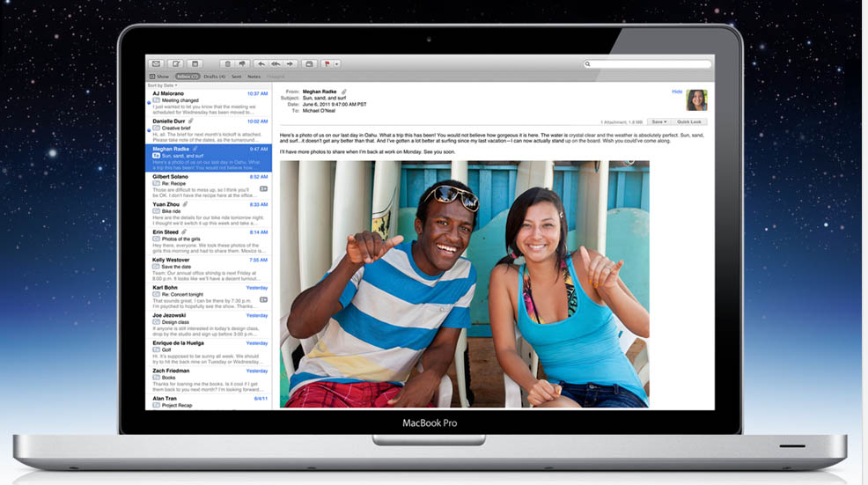This screenshot has height=485, width=868.
Task: Create a new note from toolbar
Action: [x=195, y=64]
